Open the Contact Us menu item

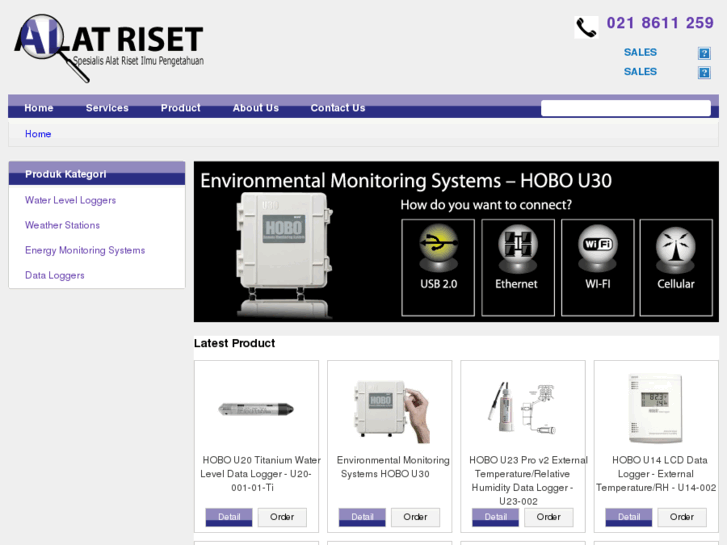click(338, 108)
